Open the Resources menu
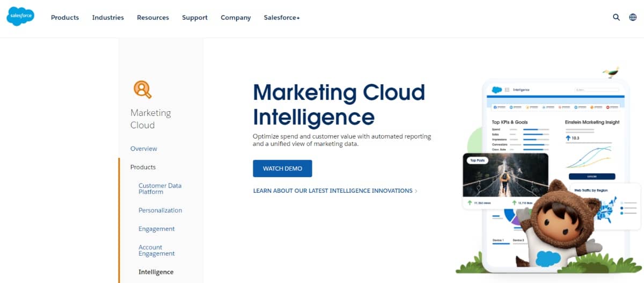The image size is (644, 283). pos(153,18)
